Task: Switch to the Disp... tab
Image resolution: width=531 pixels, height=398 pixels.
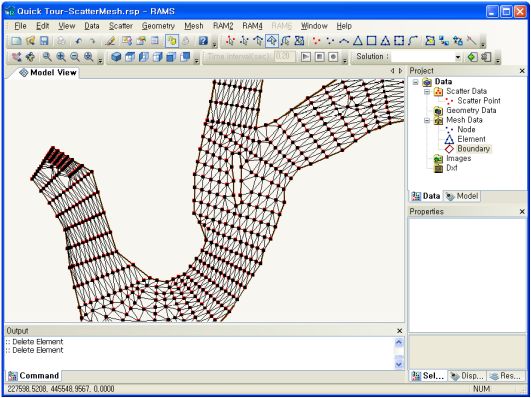Action: (467, 376)
